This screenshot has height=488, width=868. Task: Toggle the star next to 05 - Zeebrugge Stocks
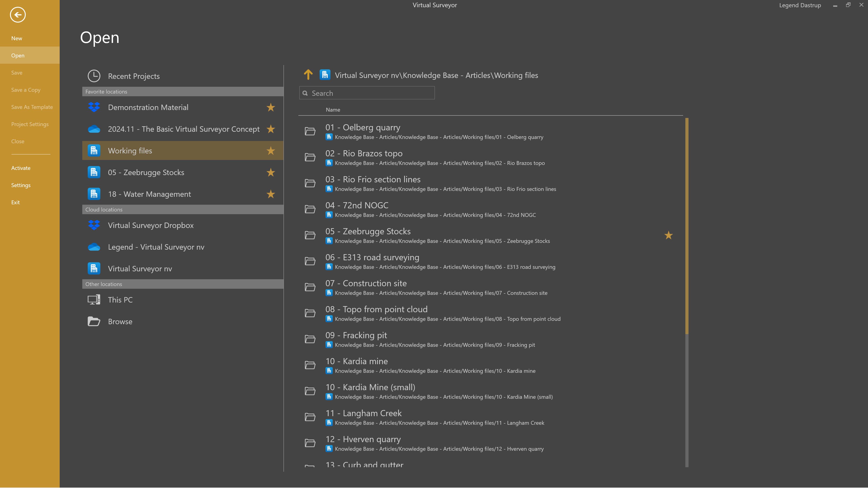[x=270, y=172]
